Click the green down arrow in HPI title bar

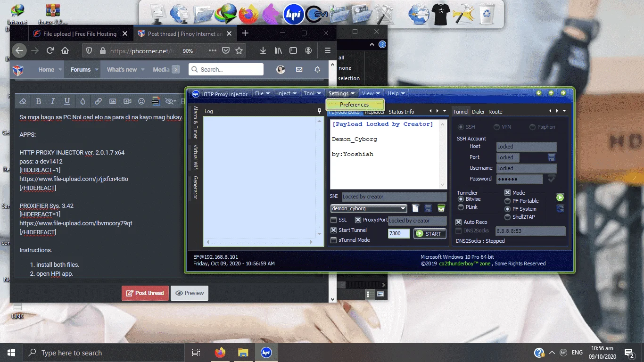click(539, 93)
